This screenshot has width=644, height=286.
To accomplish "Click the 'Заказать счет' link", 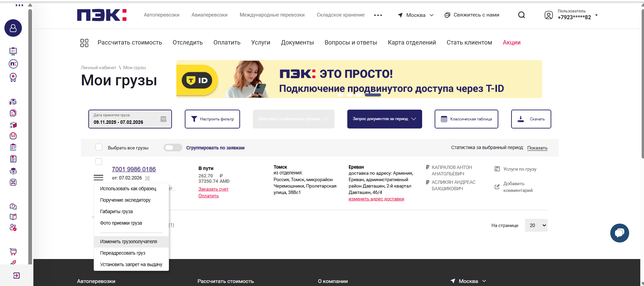I will 213,189.
